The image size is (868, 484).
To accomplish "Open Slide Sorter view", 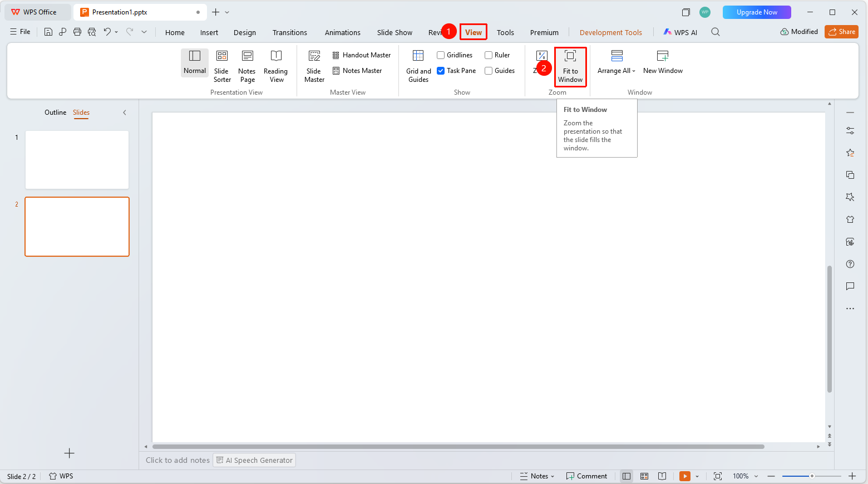I will 222,66.
